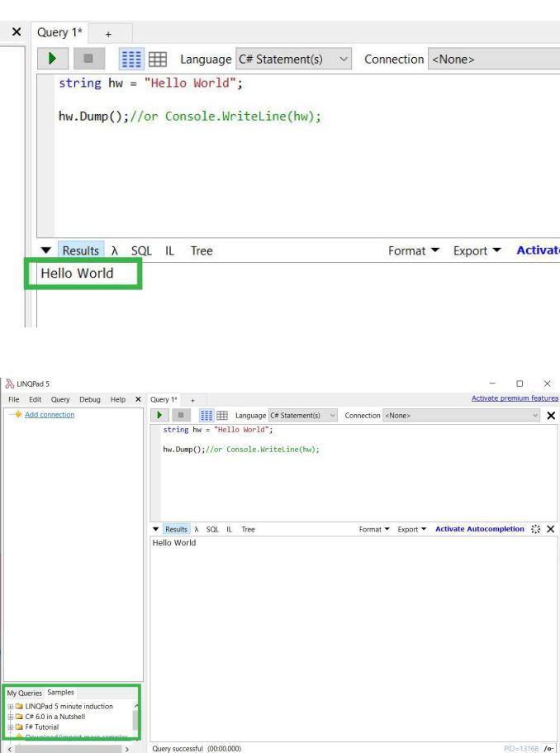Select the lambda tab in the LINQPad 5 window
The image size is (560, 753).
click(x=197, y=529)
